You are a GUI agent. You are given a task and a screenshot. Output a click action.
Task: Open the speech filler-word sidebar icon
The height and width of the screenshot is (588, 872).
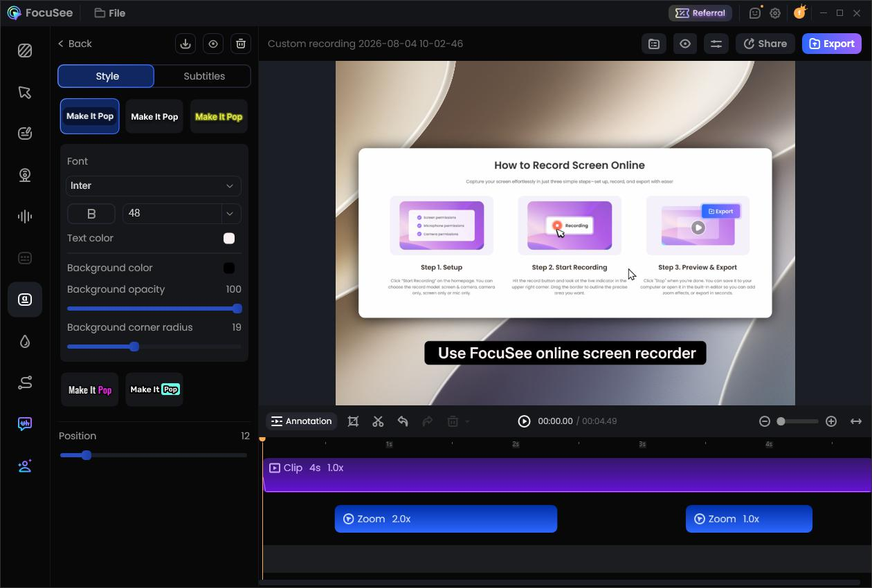tap(25, 424)
